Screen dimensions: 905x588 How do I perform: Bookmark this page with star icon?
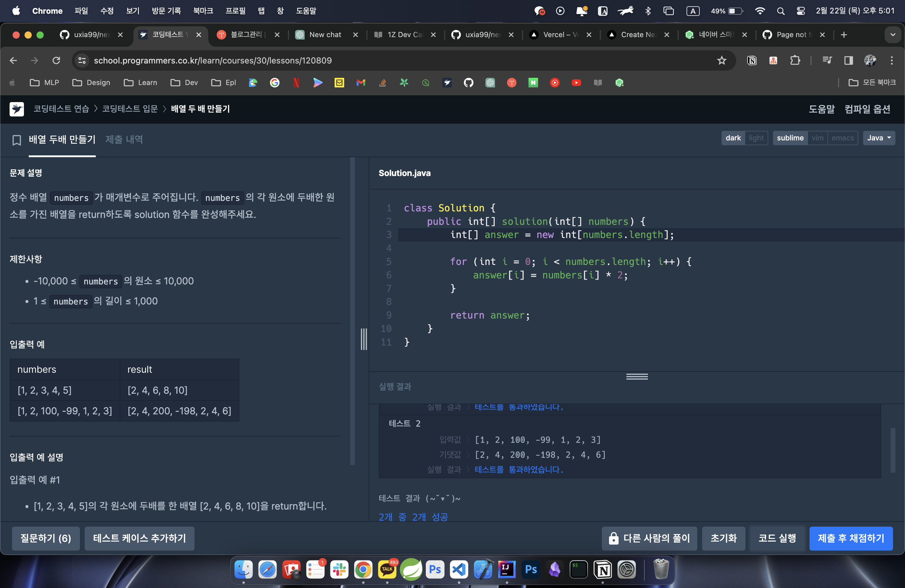pyautogui.click(x=721, y=60)
